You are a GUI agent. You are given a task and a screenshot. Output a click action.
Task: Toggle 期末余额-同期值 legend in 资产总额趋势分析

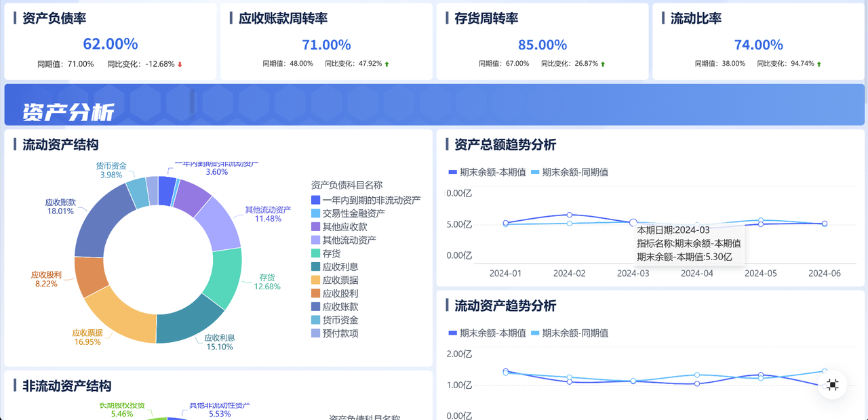[570, 172]
